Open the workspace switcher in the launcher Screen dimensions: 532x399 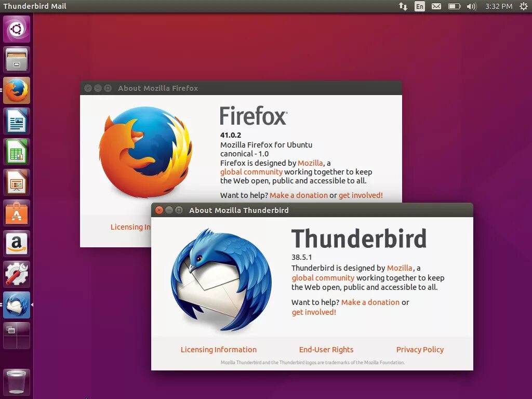click(17, 336)
